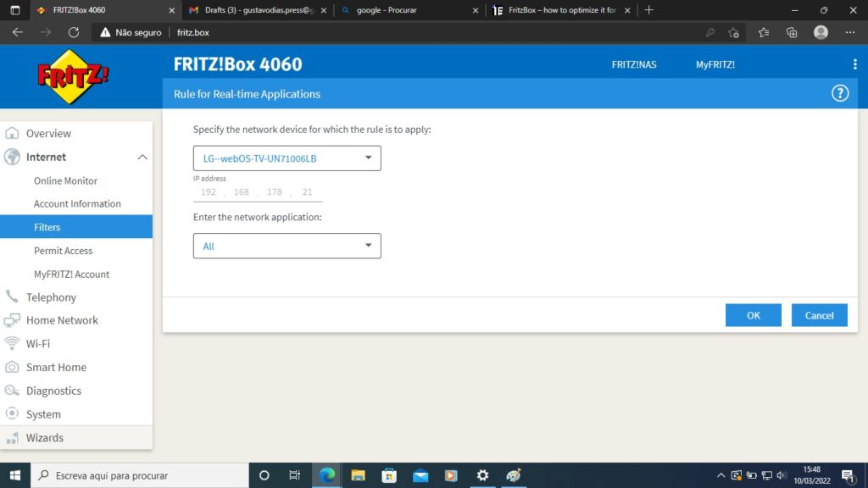
Task: Select the Telephony section
Action: (x=51, y=297)
